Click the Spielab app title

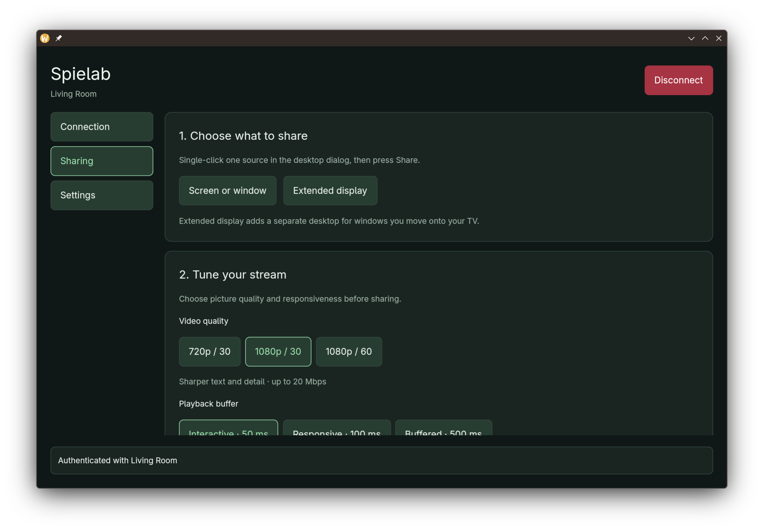[x=81, y=74]
